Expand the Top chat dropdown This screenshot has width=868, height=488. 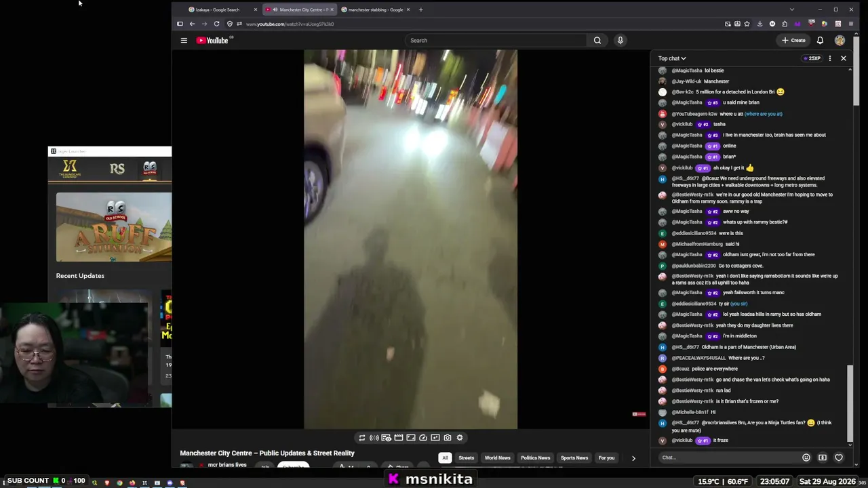pyautogui.click(x=672, y=59)
